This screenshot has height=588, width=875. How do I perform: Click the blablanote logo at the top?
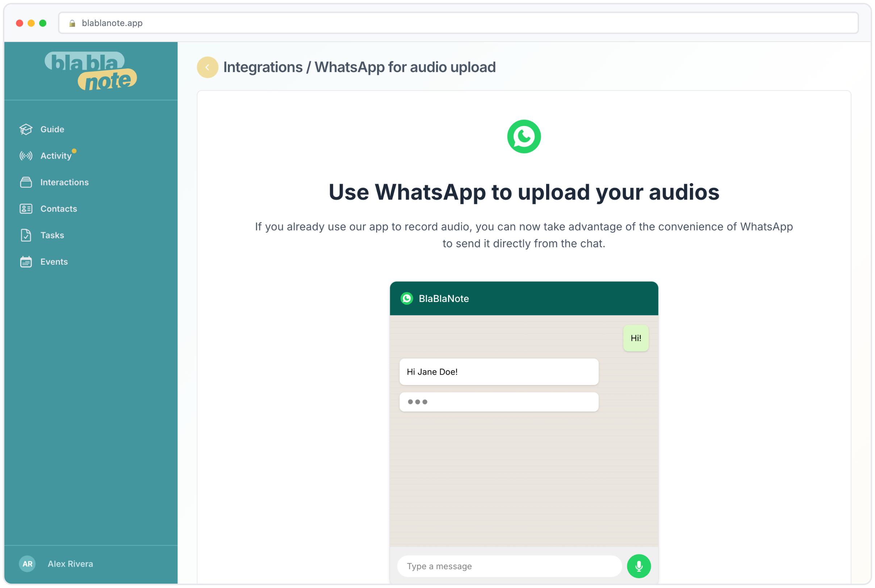pyautogui.click(x=90, y=71)
